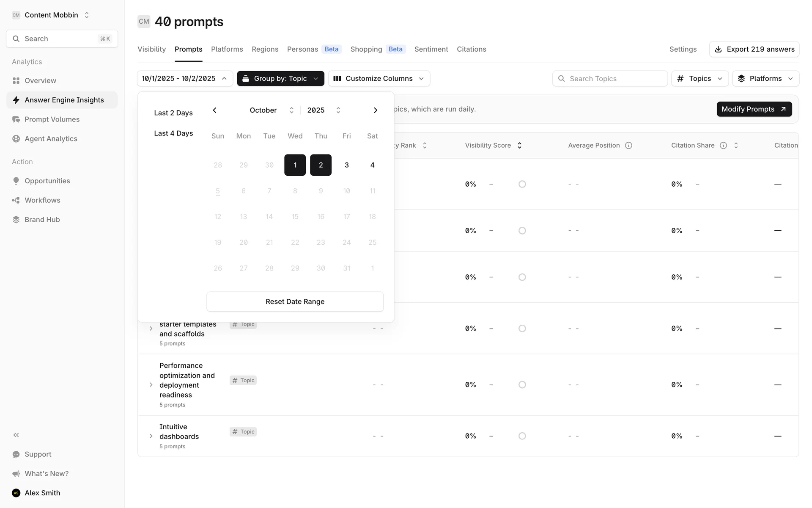Expand the Intuitive dashboards topic row
The width and height of the screenshot is (812, 508).
(151, 436)
